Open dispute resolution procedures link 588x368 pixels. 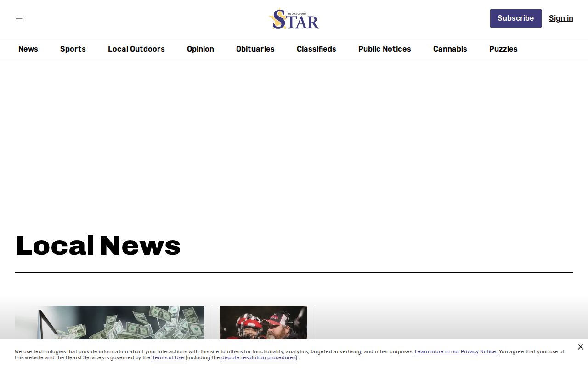click(259, 358)
